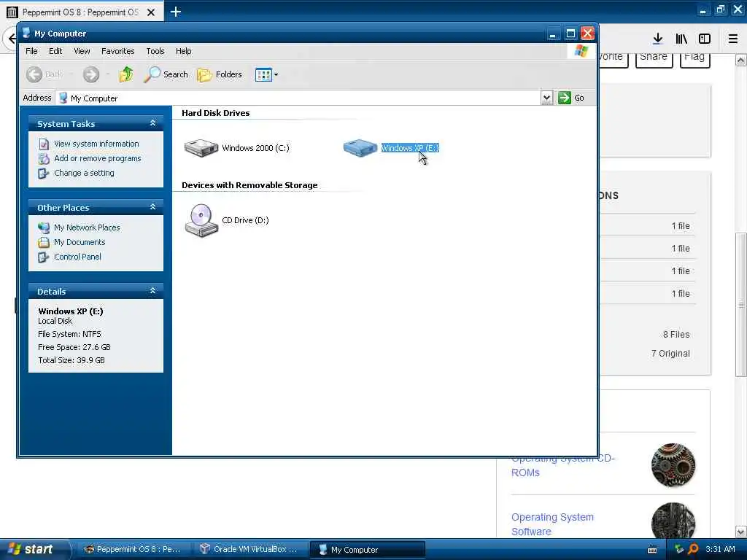Open the Favorites menu
747x560 pixels.
pyautogui.click(x=117, y=51)
